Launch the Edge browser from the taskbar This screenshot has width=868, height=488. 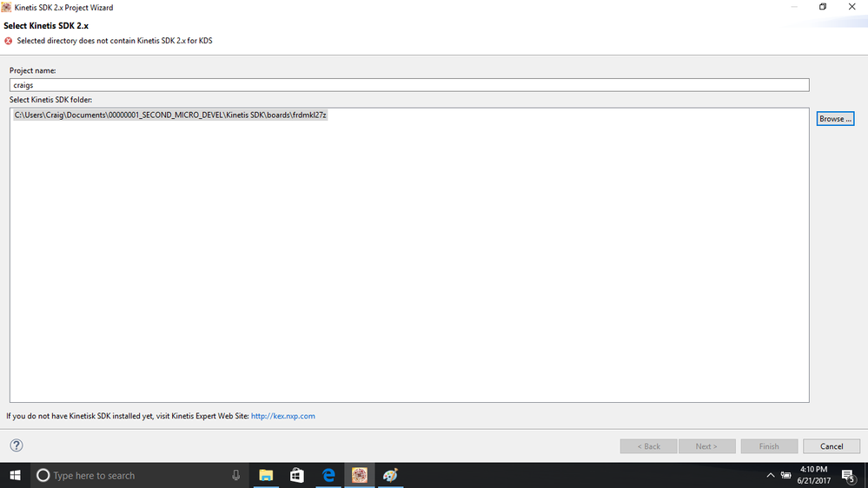tap(328, 475)
